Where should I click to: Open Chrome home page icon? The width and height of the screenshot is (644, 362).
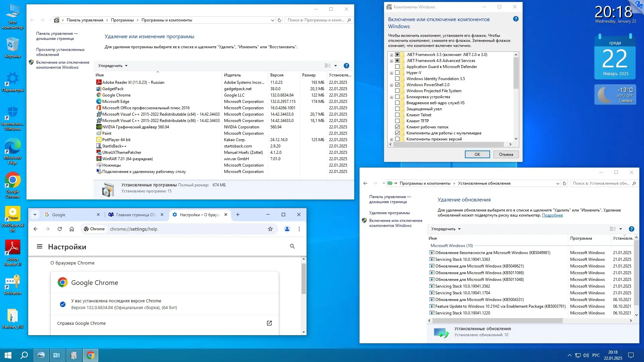click(72, 229)
